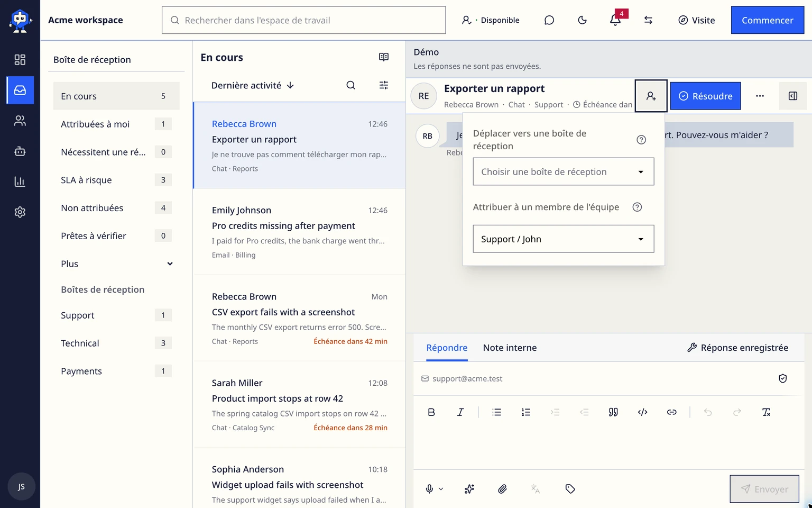This screenshot has width=812, height=508.
Task: Insert a hyperlink in the reply
Action: [x=671, y=412]
